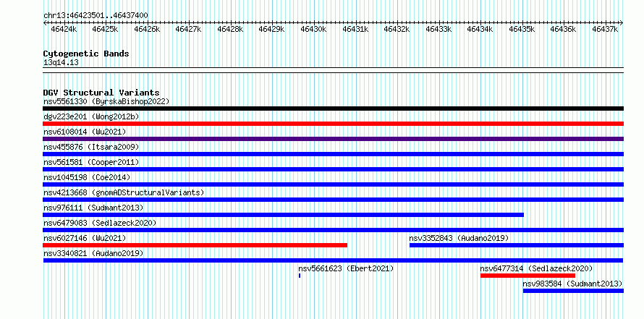Click the 46426k ruler tick label

[147, 29]
